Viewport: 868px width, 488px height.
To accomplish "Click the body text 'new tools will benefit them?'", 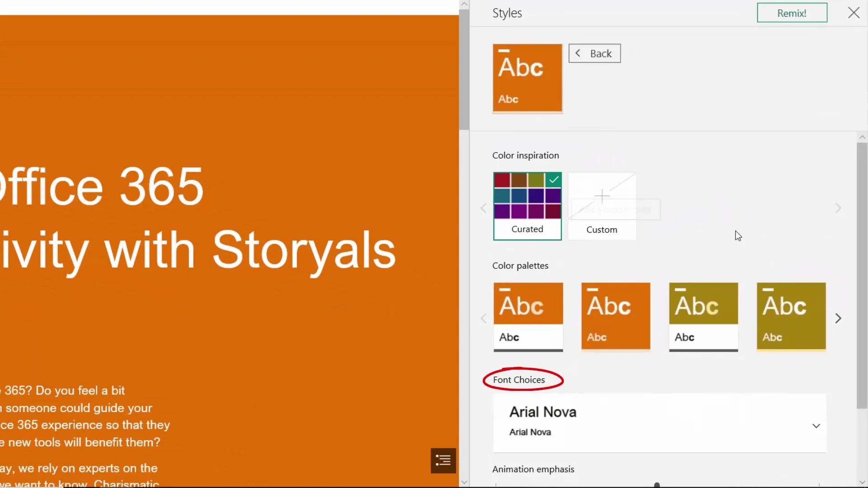I will point(84,442).
